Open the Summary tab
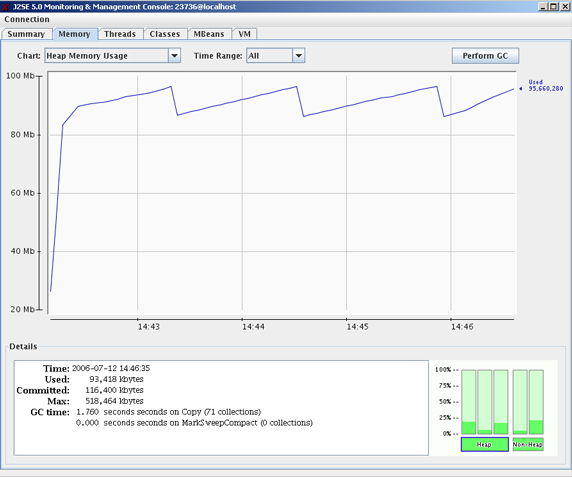This screenshot has width=572, height=477. click(x=26, y=34)
